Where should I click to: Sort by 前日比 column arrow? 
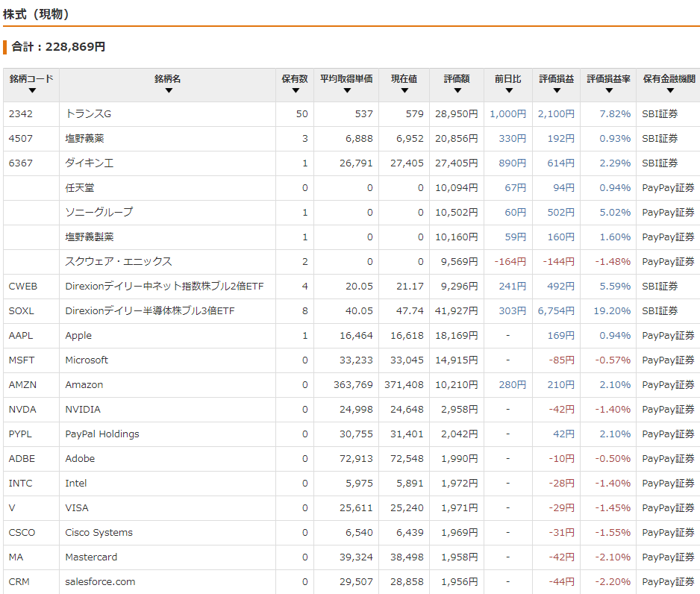tap(508, 90)
